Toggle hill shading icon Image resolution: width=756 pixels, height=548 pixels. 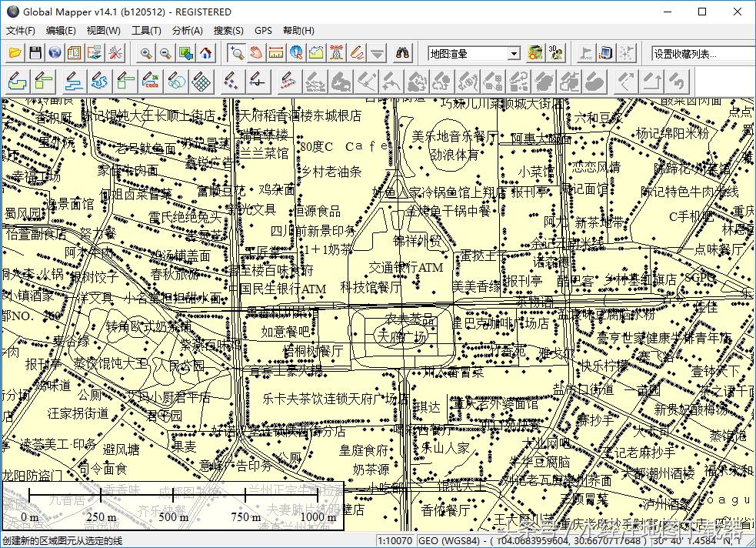(x=535, y=53)
